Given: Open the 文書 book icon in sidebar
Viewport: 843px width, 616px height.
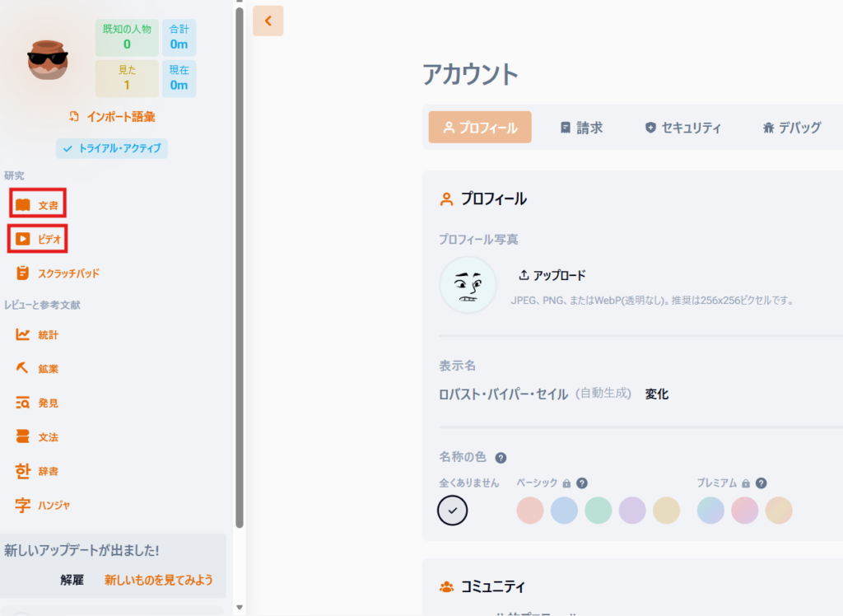Looking at the screenshot, I should (x=23, y=205).
